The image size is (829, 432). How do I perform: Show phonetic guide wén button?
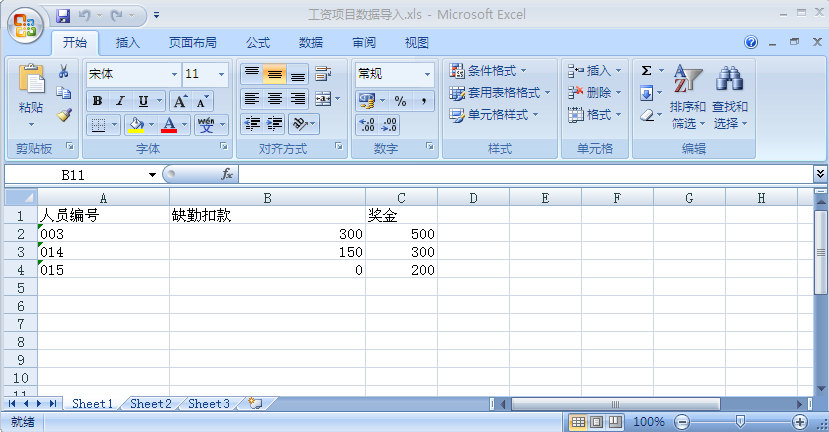pos(206,125)
